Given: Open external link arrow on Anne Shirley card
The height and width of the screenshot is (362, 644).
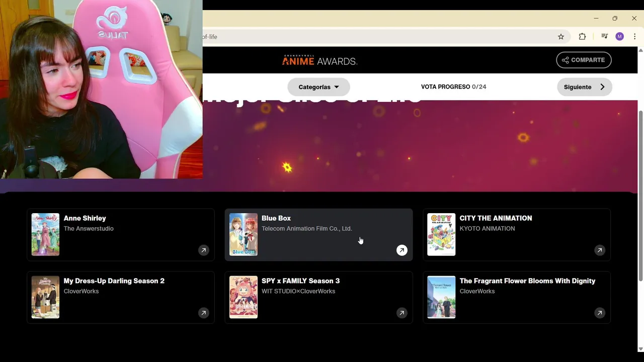Looking at the screenshot, I should coord(204,250).
